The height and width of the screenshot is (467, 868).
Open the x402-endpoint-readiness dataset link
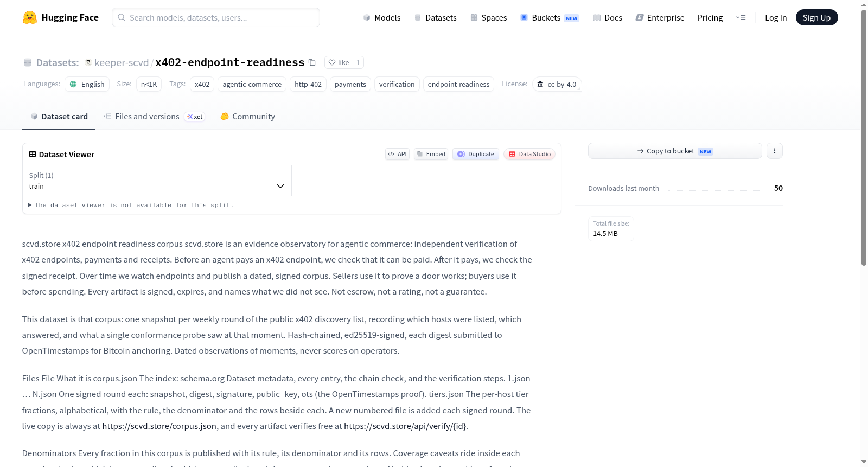point(230,62)
